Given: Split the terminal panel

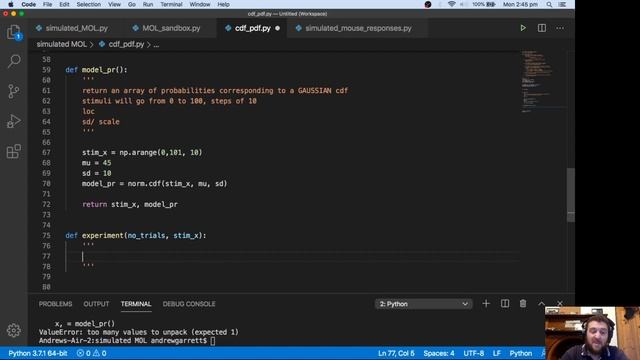Looking at the screenshot, I should [505, 304].
